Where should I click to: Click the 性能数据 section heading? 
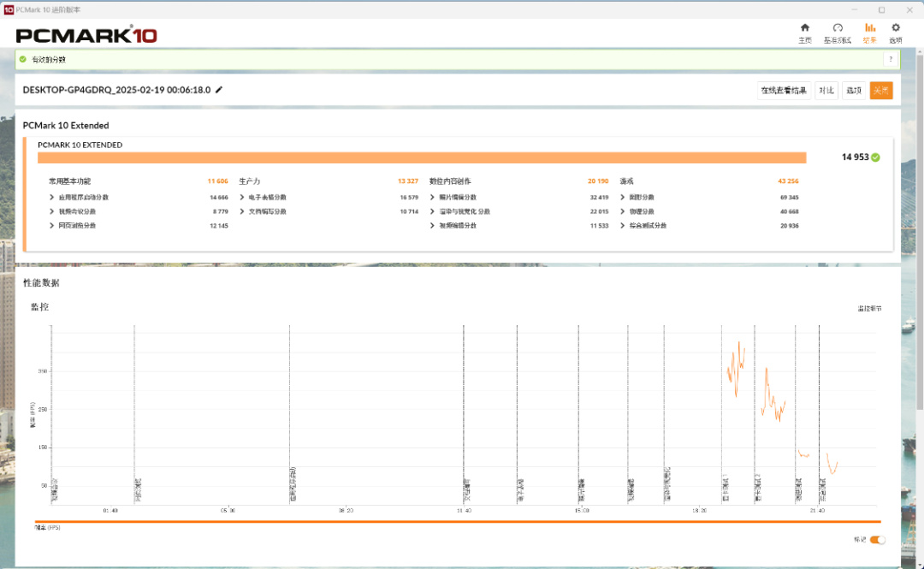pos(41,283)
